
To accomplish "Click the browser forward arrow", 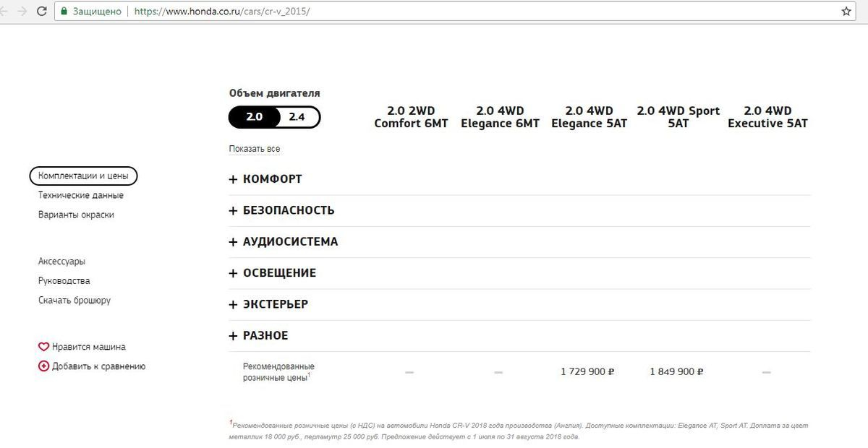I will [22, 12].
